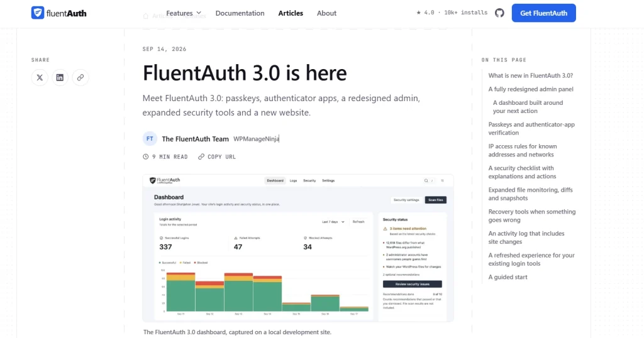Click the SEP 14, 2026 date text
This screenshot has width=644, height=338.
pos(164,49)
